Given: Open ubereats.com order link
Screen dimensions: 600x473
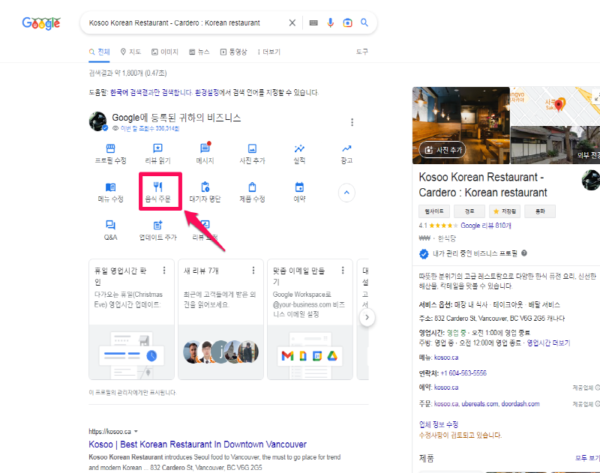Looking at the screenshot, I should click(480, 404).
